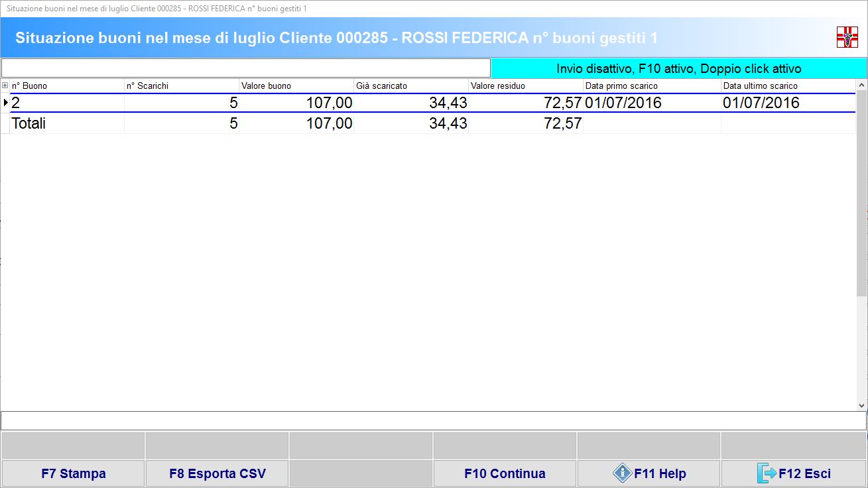The height and width of the screenshot is (488, 868).
Task: Sort by n° Buono column header
Action: (x=66, y=86)
